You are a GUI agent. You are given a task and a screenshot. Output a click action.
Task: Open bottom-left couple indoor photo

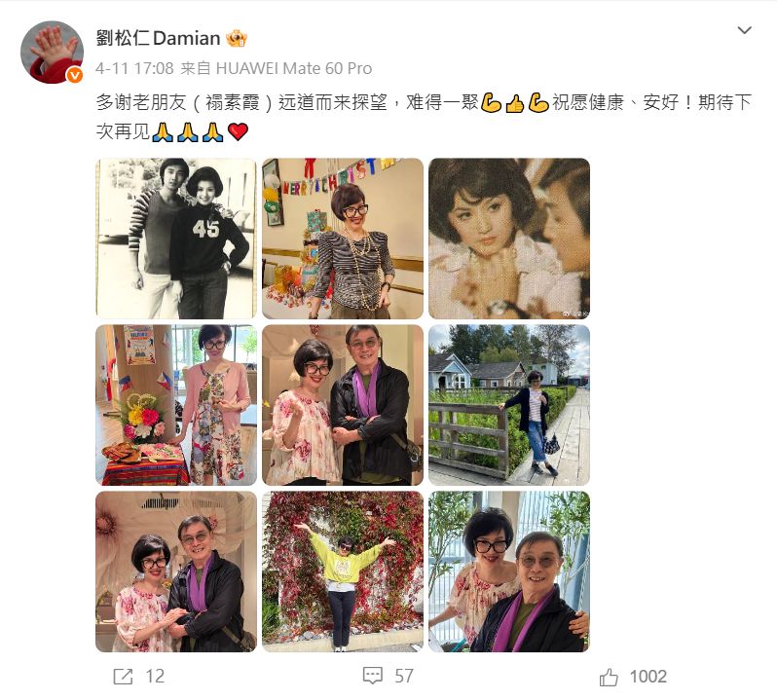pos(176,571)
